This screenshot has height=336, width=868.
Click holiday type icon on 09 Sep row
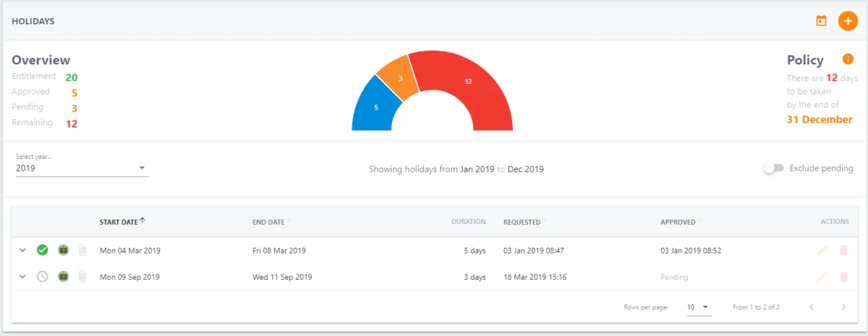pos(63,276)
